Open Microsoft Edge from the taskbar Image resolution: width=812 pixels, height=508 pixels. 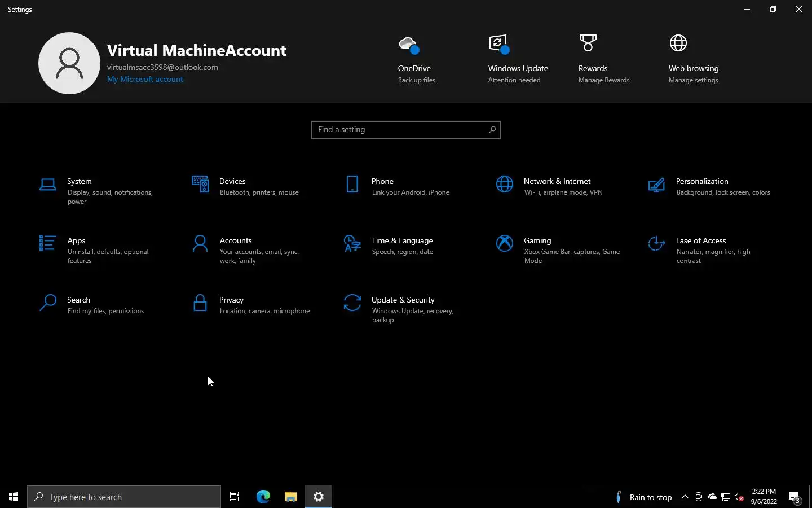[263, 497]
